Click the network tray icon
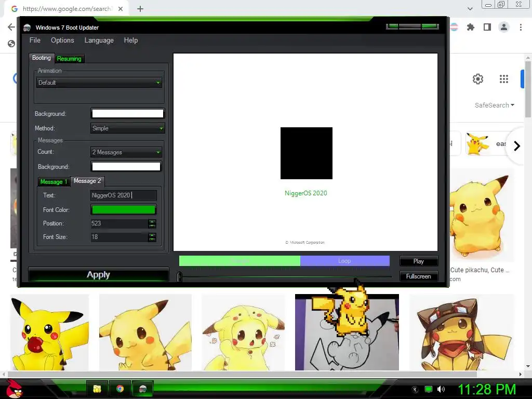532x399 pixels. [x=429, y=390]
